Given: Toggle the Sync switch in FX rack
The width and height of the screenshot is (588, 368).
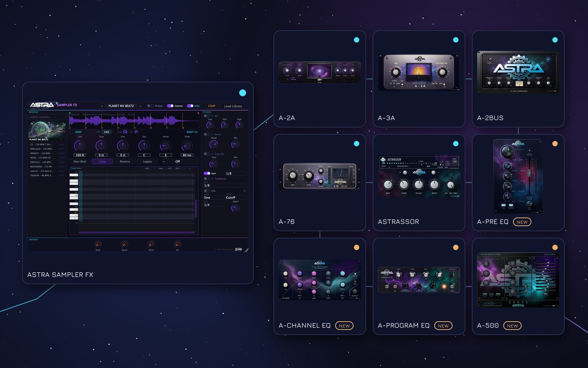Looking at the screenshot, I should (207, 173).
